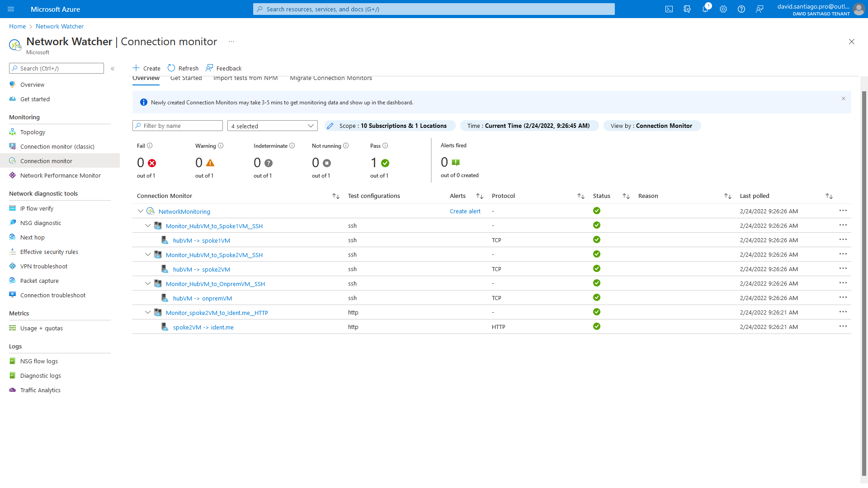Viewport: 868px width, 488px height.
Task: Go to Network Watcher breadcrumb
Action: click(x=60, y=26)
